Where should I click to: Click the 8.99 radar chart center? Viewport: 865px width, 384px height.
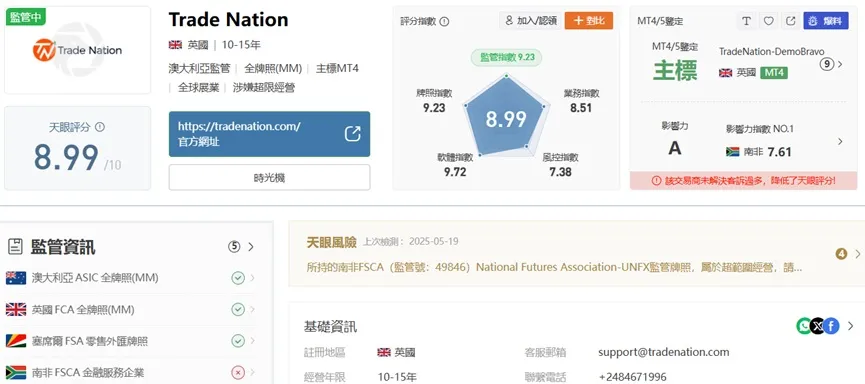[x=506, y=119]
